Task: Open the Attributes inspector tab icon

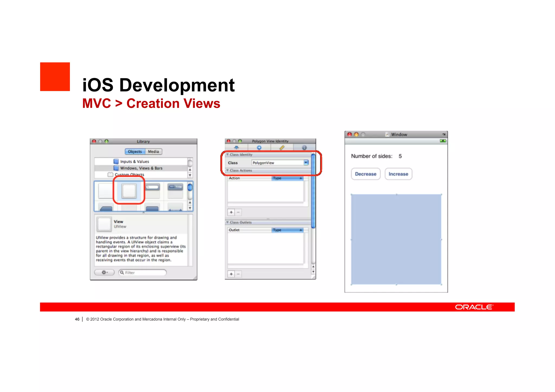Action: click(236, 148)
